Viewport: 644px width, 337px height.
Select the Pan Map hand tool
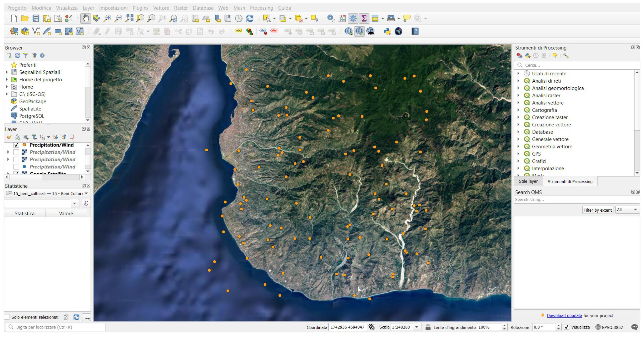(86, 18)
